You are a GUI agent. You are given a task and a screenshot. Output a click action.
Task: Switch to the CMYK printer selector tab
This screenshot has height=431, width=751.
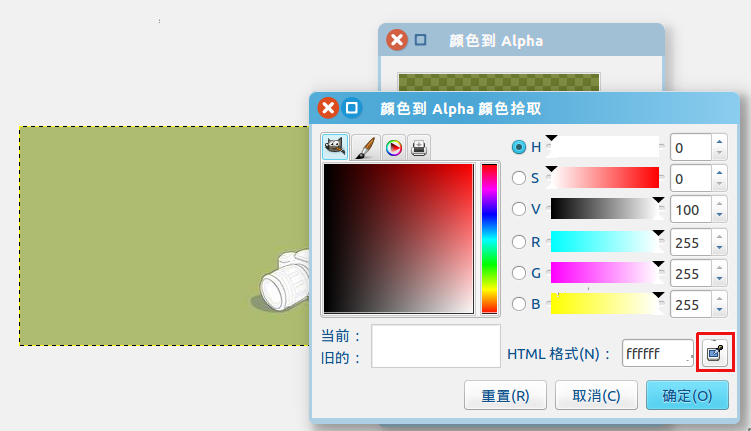(419, 147)
